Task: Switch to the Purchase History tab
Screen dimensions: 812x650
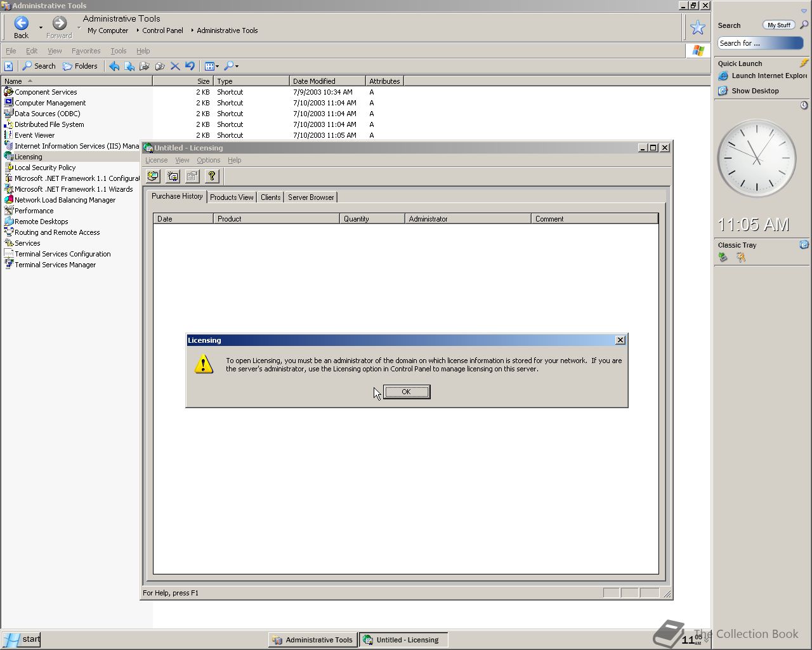Action: click(177, 196)
